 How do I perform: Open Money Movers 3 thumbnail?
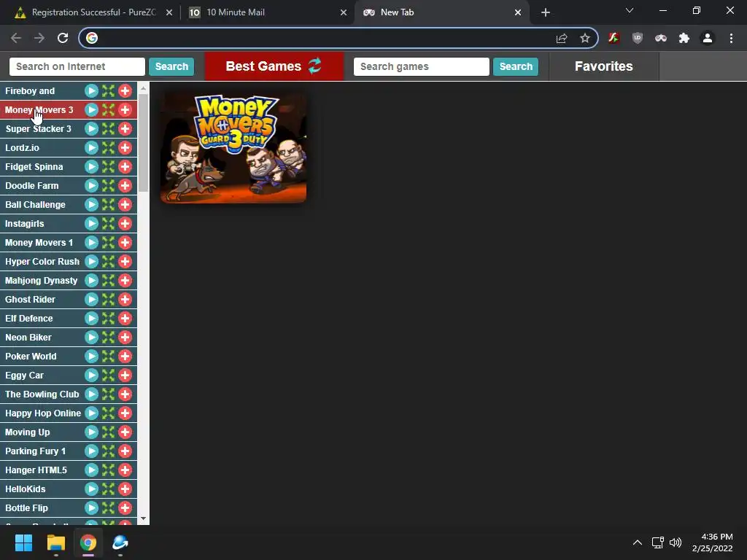pos(233,148)
